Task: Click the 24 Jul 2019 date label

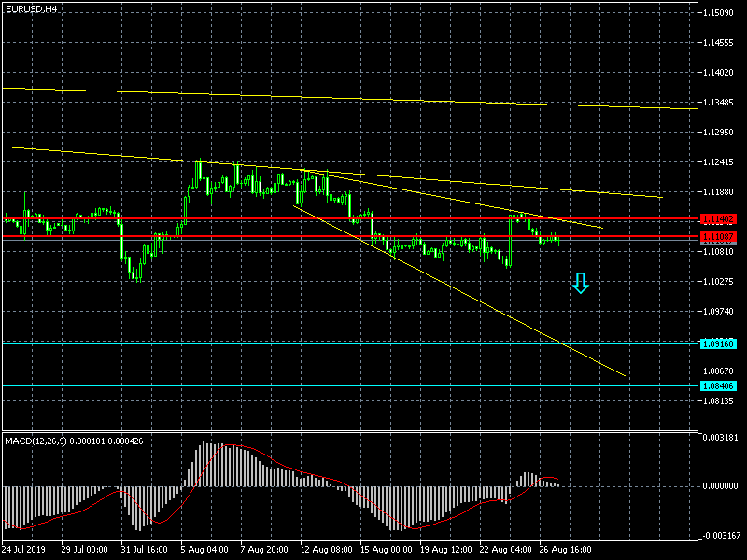Action: pyautogui.click(x=24, y=550)
